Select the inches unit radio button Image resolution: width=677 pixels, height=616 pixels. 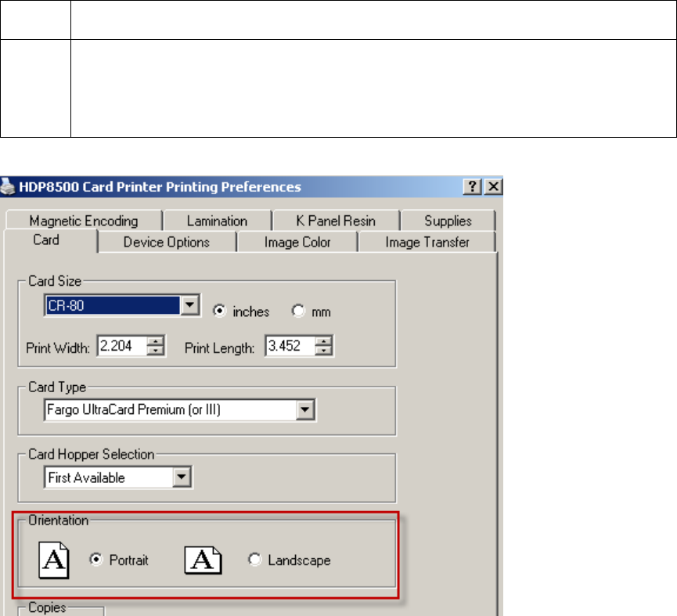(x=219, y=311)
